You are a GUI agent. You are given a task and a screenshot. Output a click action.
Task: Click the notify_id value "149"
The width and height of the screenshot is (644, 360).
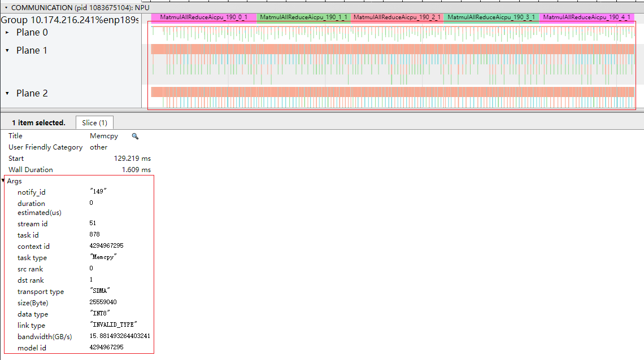click(98, 191)
